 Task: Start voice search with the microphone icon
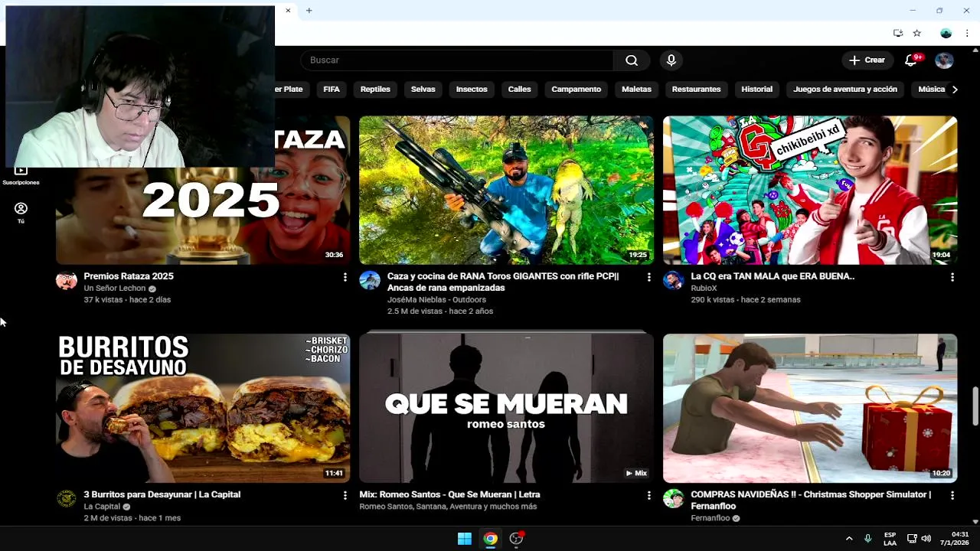[671, 60]
